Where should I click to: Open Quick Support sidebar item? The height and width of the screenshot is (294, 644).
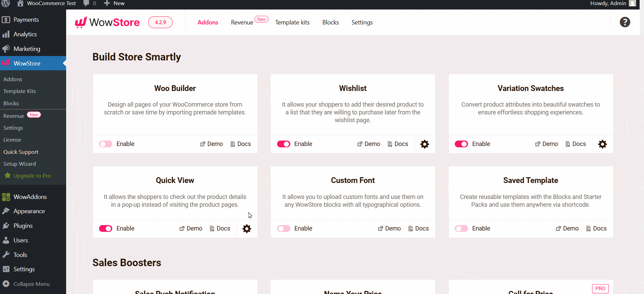21,152
